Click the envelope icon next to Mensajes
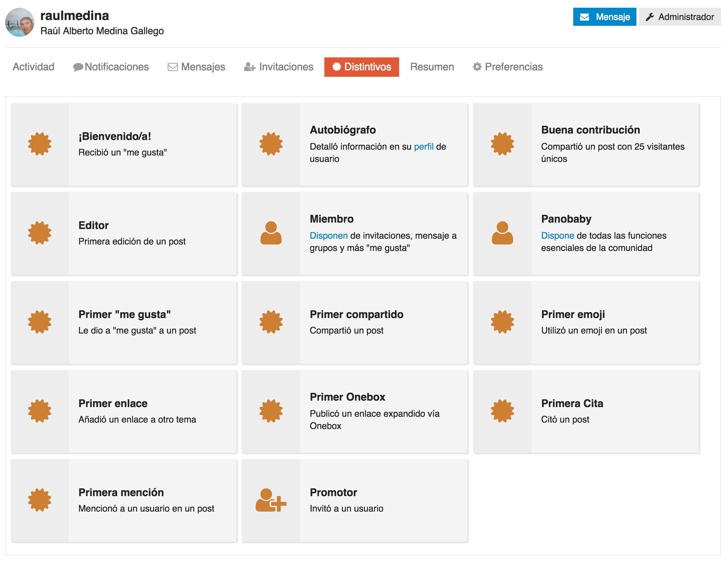Image resolution: width=728 pixels, height=569 pixels. [x=173, y=67]
